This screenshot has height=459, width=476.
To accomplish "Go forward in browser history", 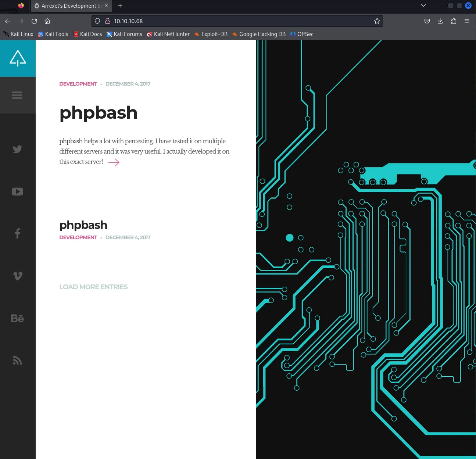I will [x=21, y=21].
